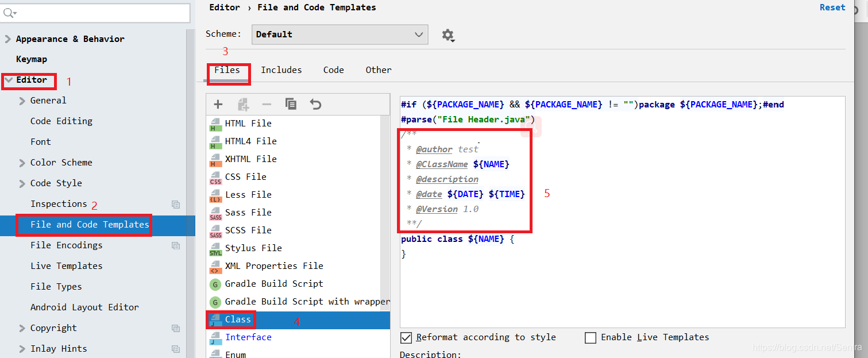Click the project-level icon beside Copyright
This screenshot has width=868, height=358.
[x=176, y=328]
